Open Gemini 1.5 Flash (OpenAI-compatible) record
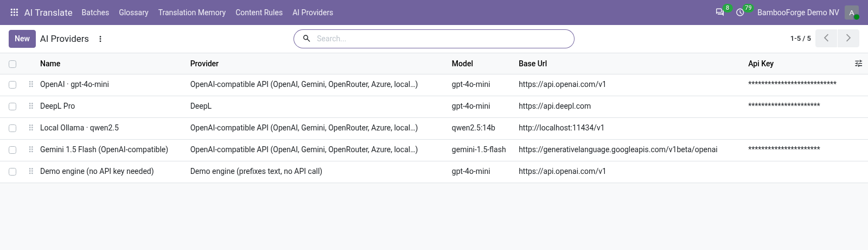The image size is (868, 250). click(x=104, y=149)
